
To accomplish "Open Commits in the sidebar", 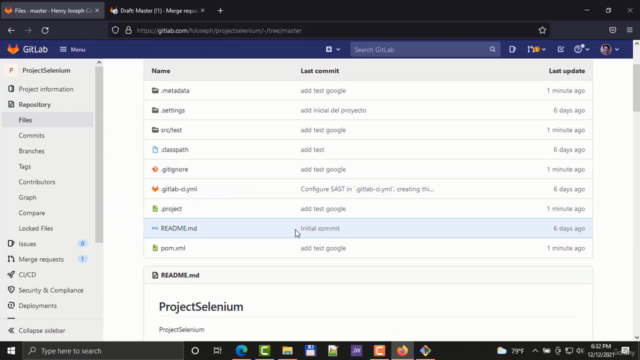I will [31, 136].
